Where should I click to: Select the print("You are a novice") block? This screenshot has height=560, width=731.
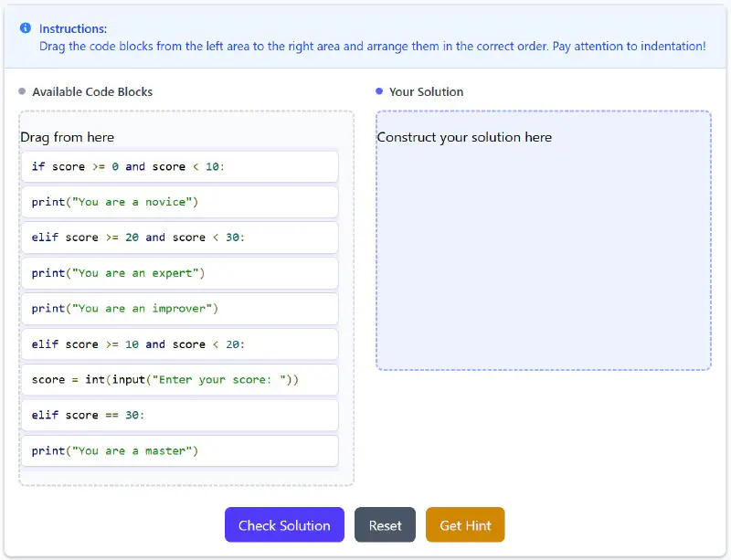click(179, 202)
